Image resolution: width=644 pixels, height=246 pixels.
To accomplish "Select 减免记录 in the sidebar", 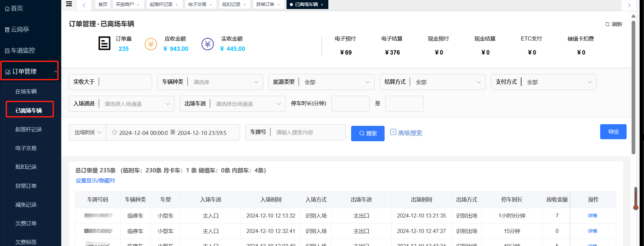I will (x=26, y=204).
